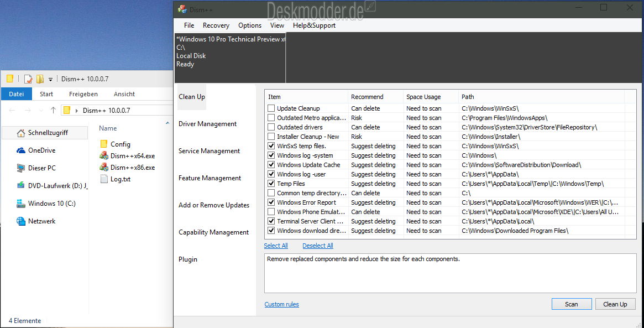Open the DVD-Laufwerk (D:) drive
The width and height of the screenshot is (644, 328).
52,186
